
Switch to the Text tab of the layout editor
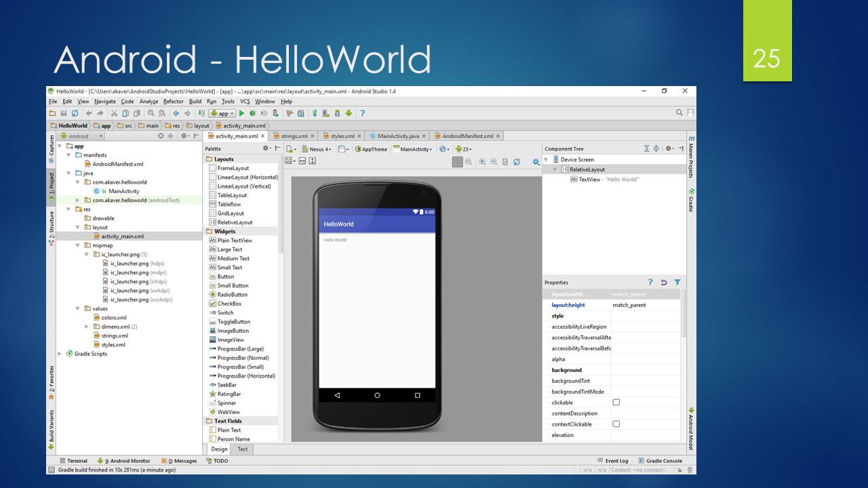(x=242, y=449)
